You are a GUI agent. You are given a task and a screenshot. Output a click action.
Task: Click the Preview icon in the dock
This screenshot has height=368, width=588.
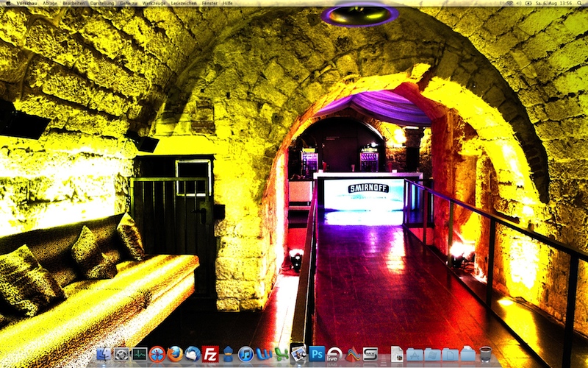click(x=298, y=354)
